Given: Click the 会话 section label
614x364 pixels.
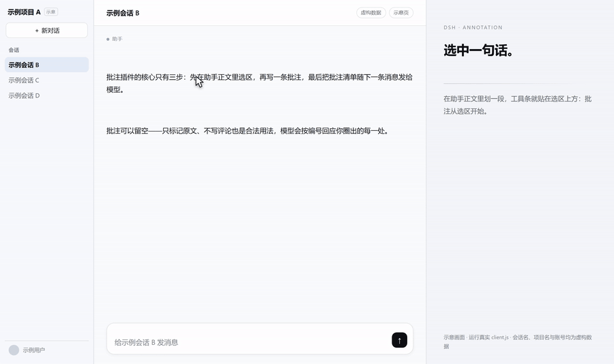Looking at the screenshot, I should 14,50.
